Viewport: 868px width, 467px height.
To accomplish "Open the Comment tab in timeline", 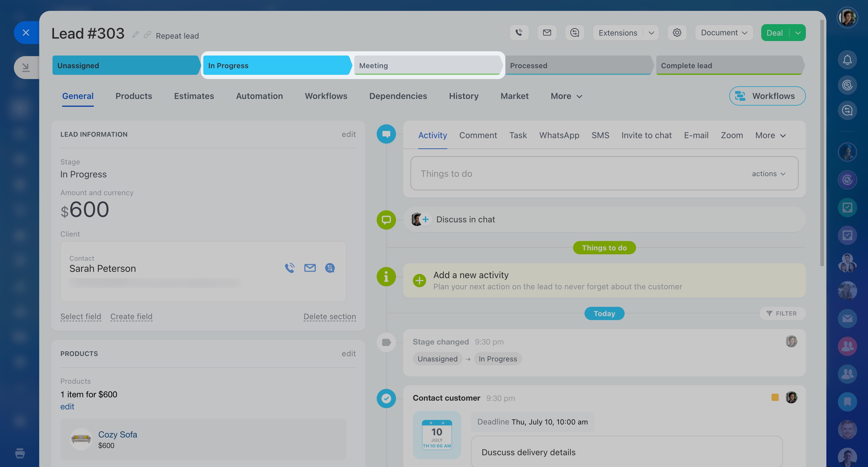I will click(x=478, y=135).
